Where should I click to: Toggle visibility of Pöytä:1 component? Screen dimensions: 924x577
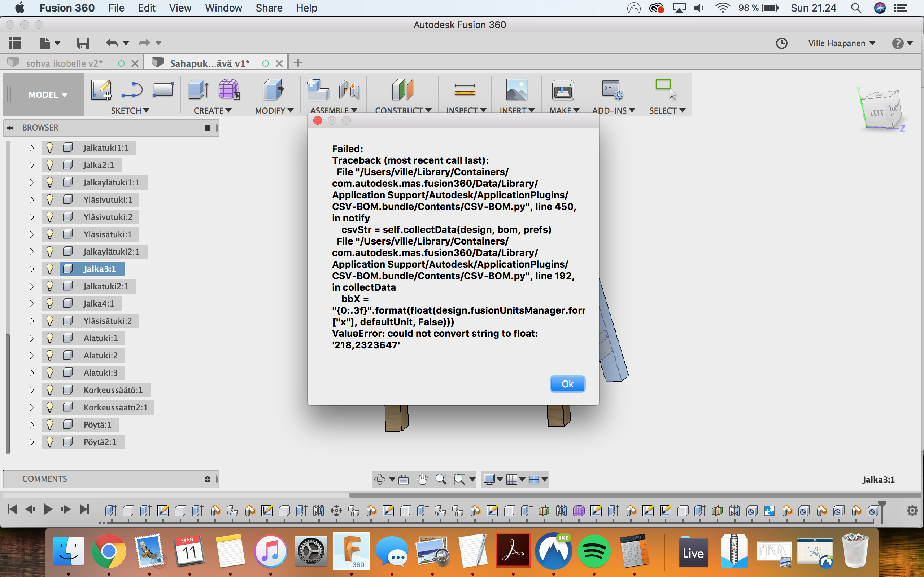[50, 425]
